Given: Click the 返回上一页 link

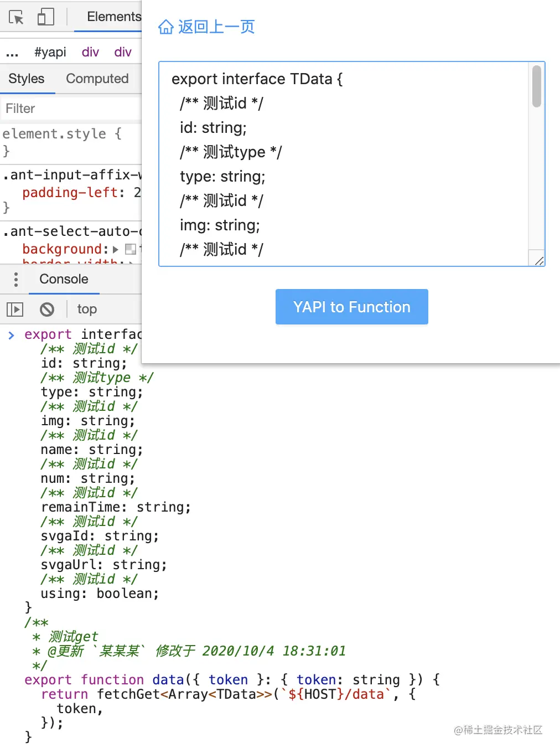Looking at the screenshot, I should click(215, 27).
